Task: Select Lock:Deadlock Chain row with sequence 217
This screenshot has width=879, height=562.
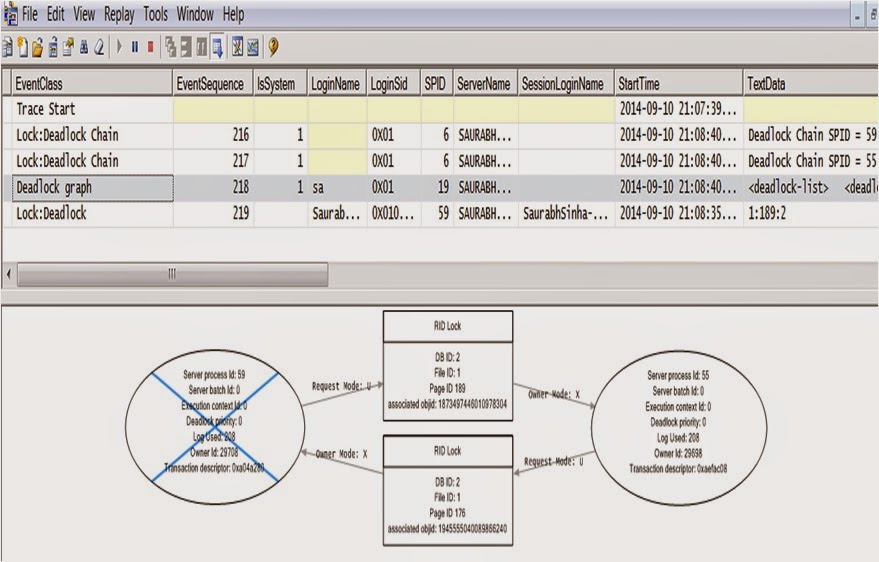Action: tap(441, 161)
